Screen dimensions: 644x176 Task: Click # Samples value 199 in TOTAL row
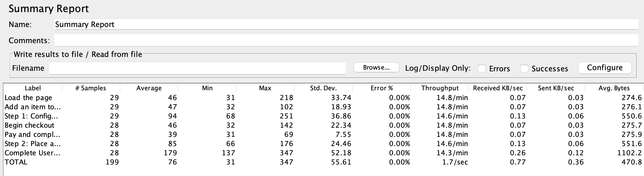point(112,162)
